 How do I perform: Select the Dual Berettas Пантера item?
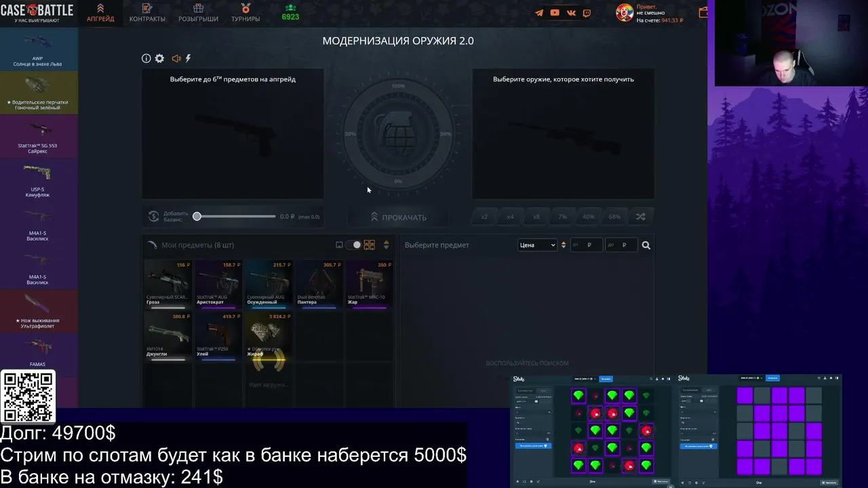319,285
